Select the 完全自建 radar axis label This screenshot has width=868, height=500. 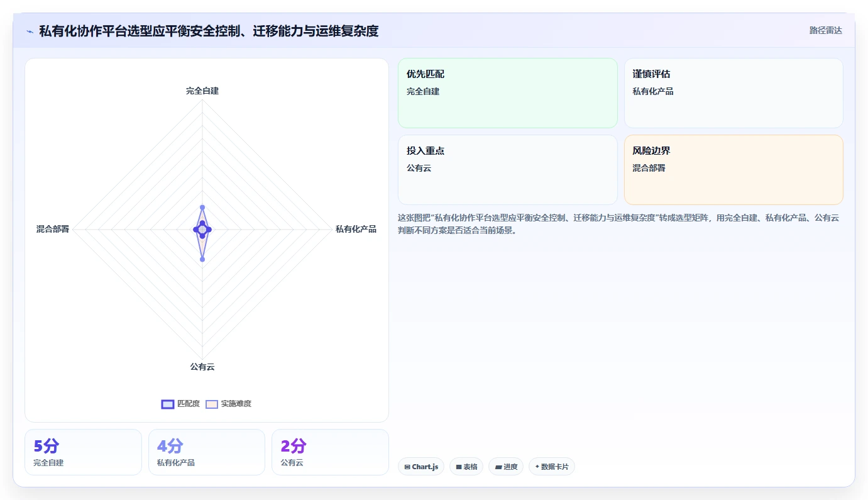pyautogui.click(x=202, y=91)
